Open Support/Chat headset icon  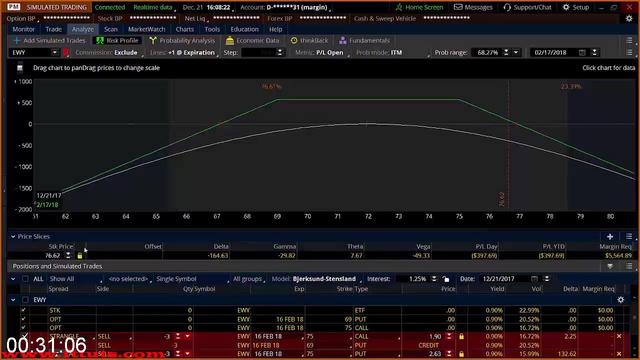click(x=507, y=7)
